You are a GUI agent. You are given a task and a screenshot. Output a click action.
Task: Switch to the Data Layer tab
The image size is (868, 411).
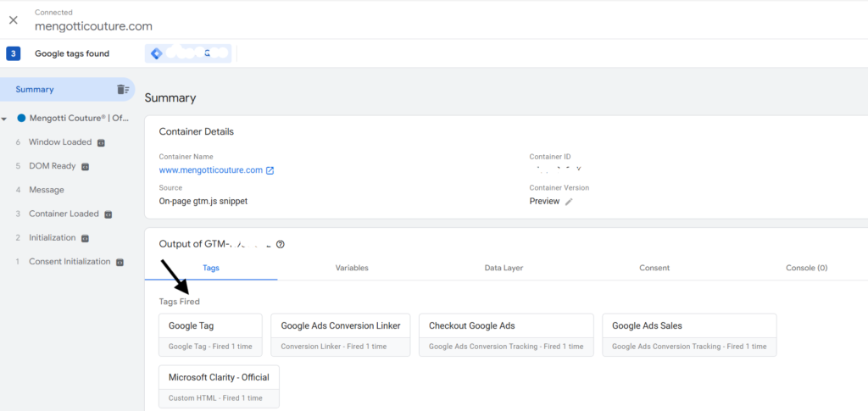[504, 268]
